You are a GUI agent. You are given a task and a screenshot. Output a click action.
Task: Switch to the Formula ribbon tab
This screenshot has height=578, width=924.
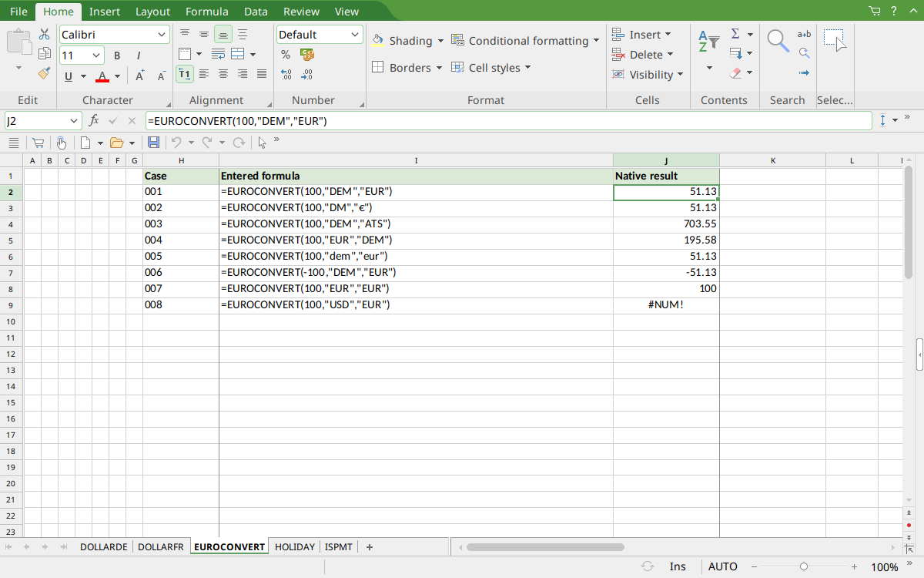tap(207, 12)
